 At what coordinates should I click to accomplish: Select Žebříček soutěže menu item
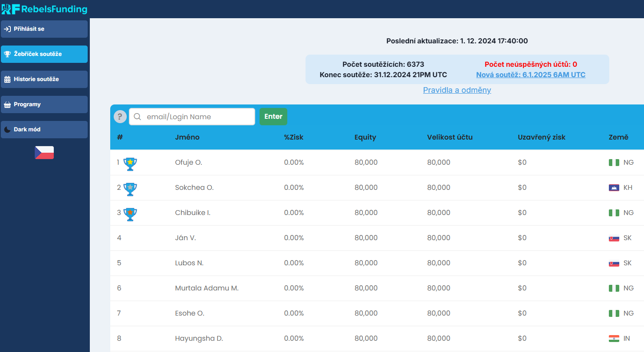point(44,54)
